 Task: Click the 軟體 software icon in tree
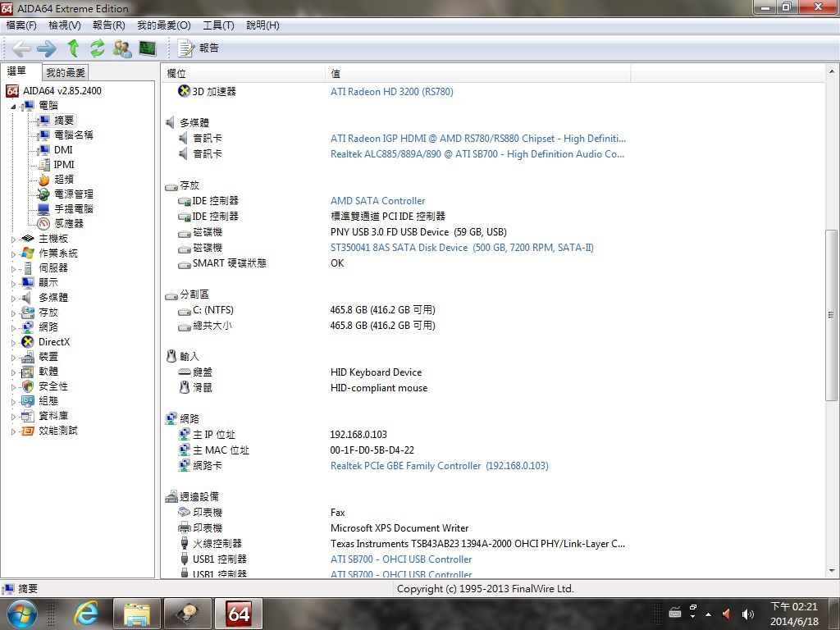pos(28,372)
